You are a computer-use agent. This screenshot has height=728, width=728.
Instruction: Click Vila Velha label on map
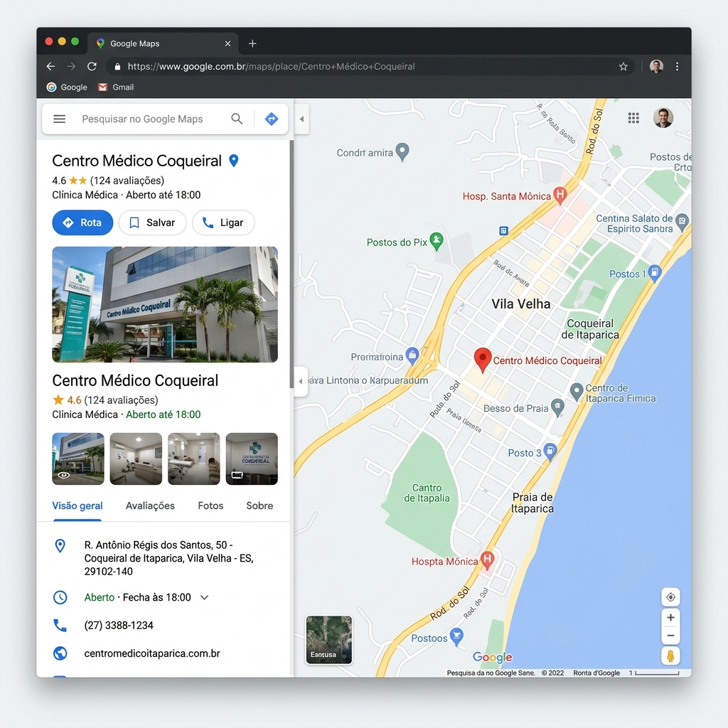coord(521,304)
